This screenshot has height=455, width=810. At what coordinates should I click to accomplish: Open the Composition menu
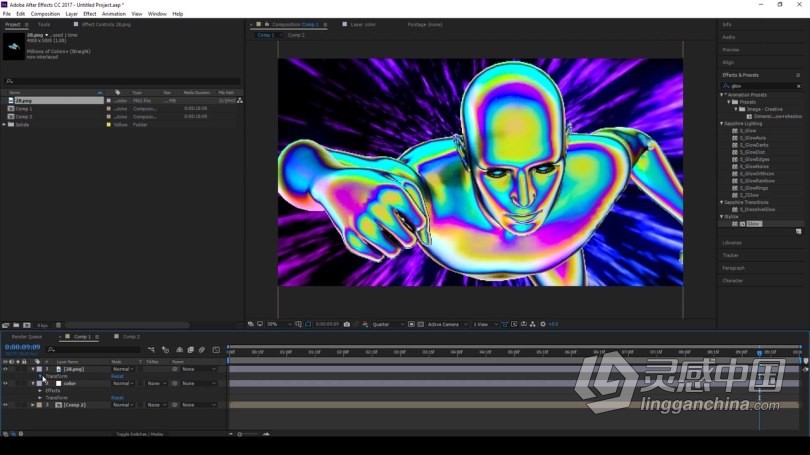pyautogui.click(x=45, y=14)
